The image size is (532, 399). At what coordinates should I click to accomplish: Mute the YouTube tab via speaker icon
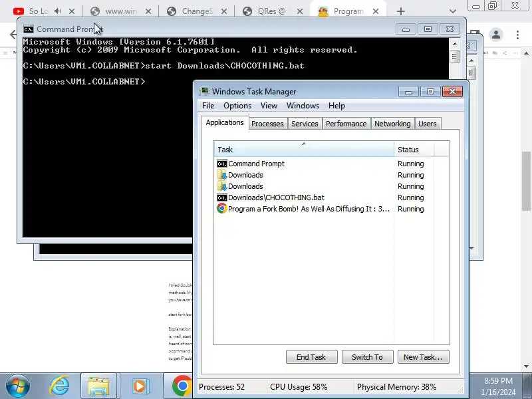[x=58, y=11]
